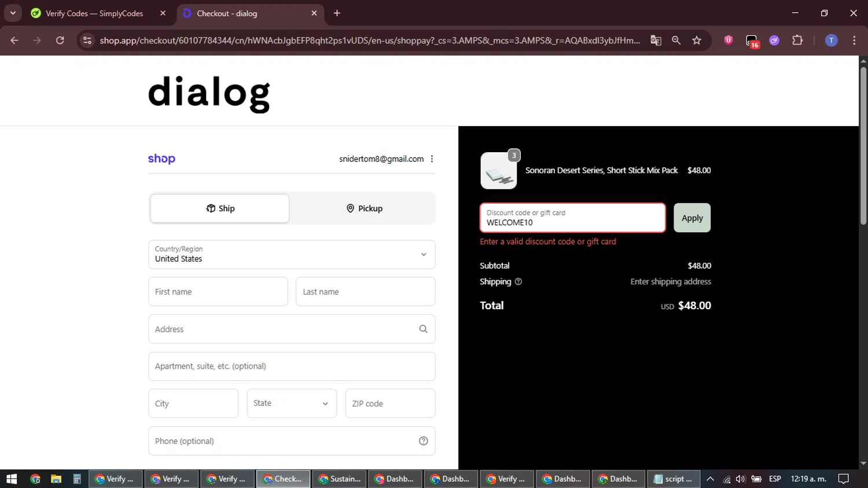This screenshot has height=488, width=868.
Task: Open the volume tray icon
Action: [741, 479]
